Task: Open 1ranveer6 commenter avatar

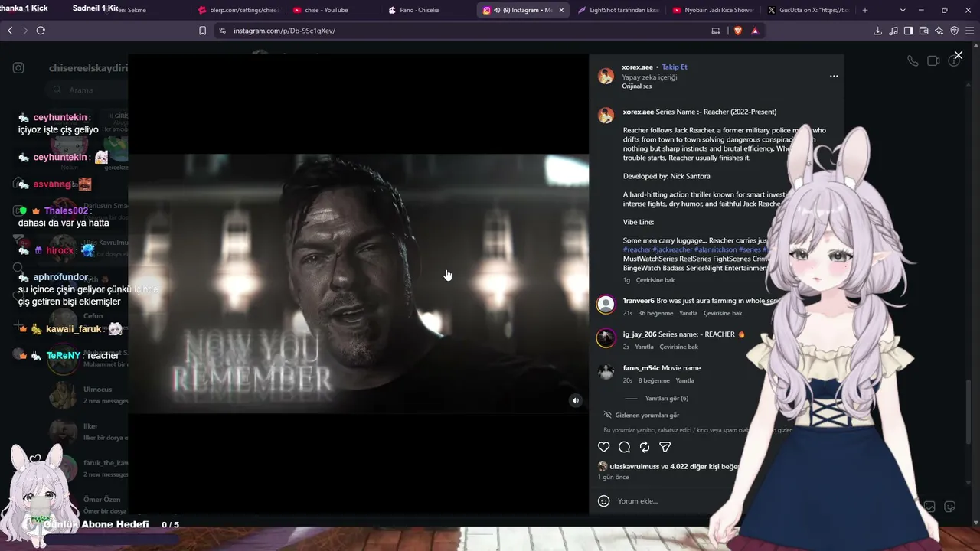Action: click(606, 305)
